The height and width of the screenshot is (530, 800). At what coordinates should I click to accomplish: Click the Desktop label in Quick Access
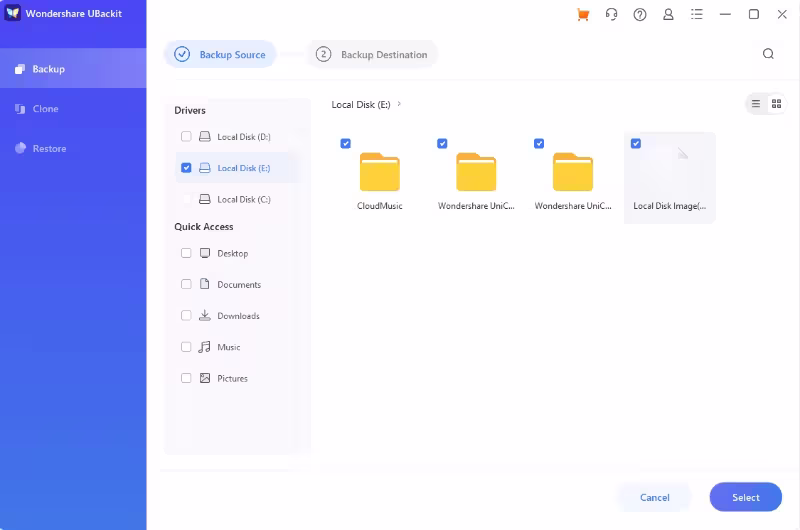(233, 254)
